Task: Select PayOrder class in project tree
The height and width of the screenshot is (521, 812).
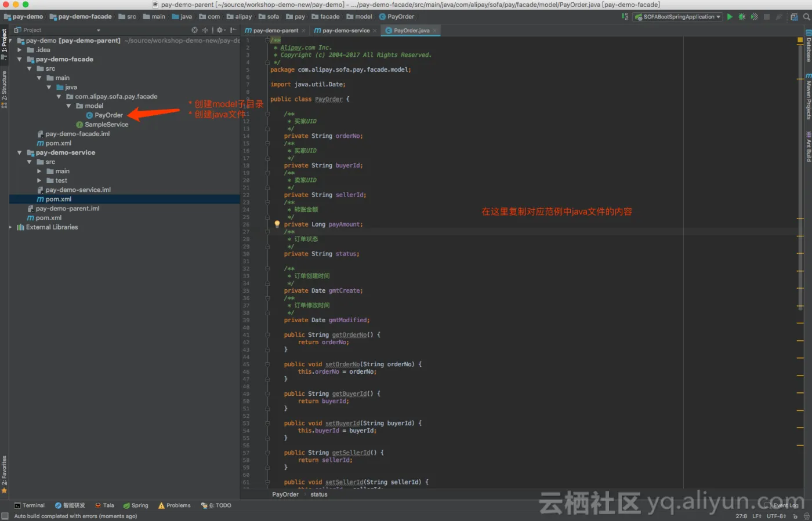Action: (x=104, y=115)
